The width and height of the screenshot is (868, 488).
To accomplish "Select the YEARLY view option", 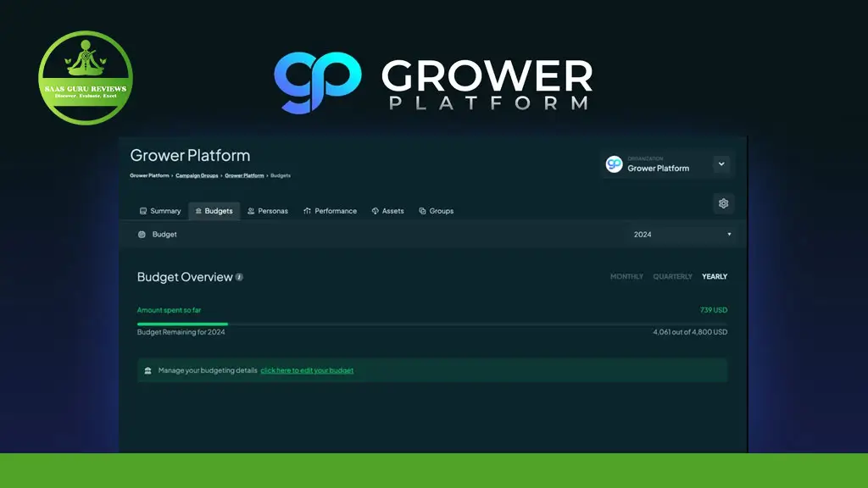I will click(715, 277).
